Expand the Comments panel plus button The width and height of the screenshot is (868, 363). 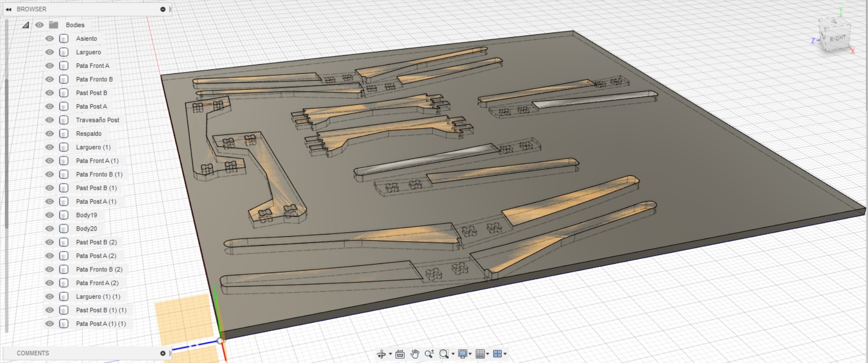(163, 353)
